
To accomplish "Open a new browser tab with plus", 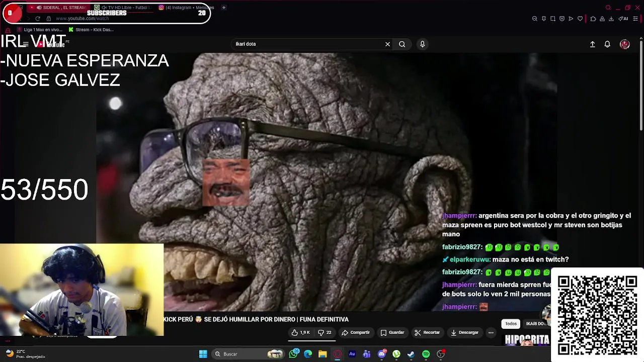I will pos(224,8).
